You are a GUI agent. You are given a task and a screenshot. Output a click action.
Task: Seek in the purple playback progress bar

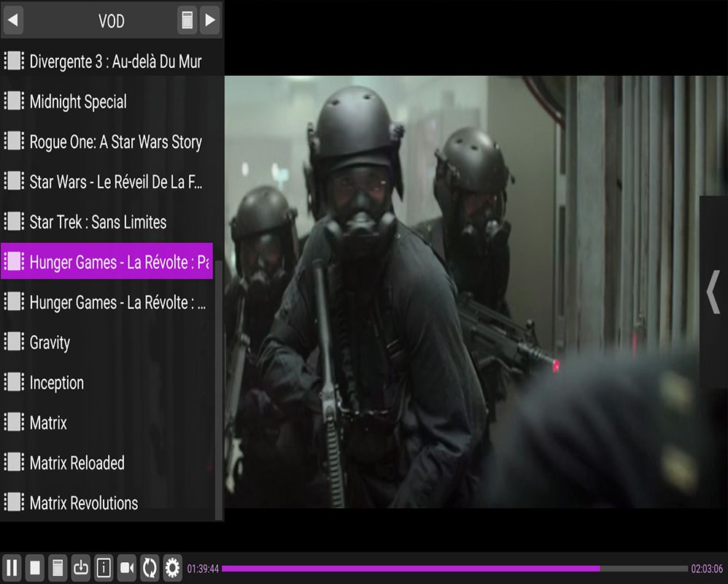454,568
